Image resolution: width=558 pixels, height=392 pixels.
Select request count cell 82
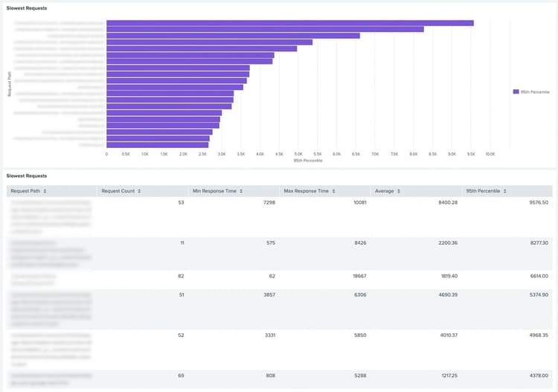point(181,276)
